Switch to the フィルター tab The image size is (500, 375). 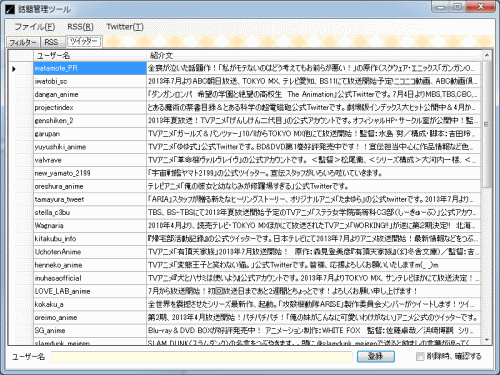point(23,42)
